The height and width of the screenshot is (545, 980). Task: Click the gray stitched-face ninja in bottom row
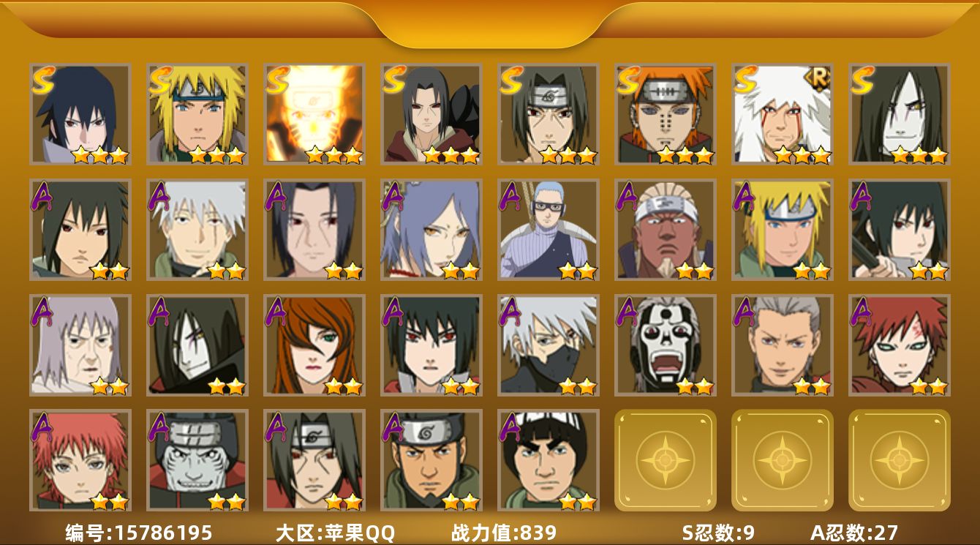(197, 460)
